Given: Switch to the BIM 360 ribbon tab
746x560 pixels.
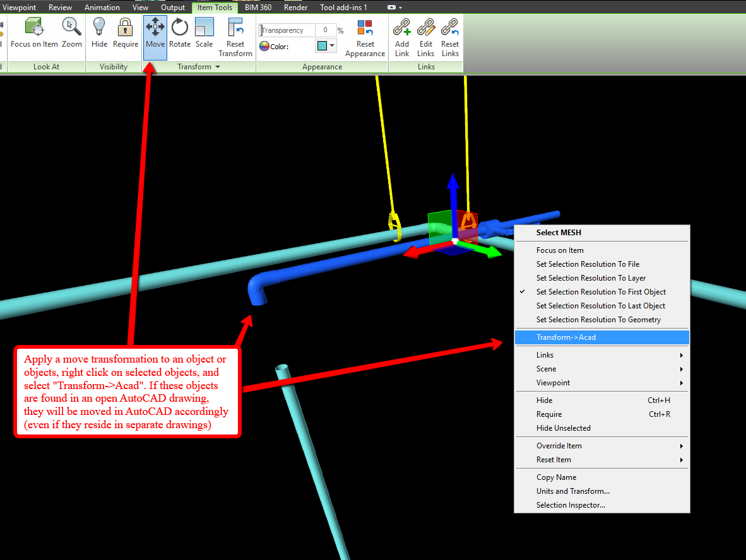Looking at the screenshot, I should [258, 8].
